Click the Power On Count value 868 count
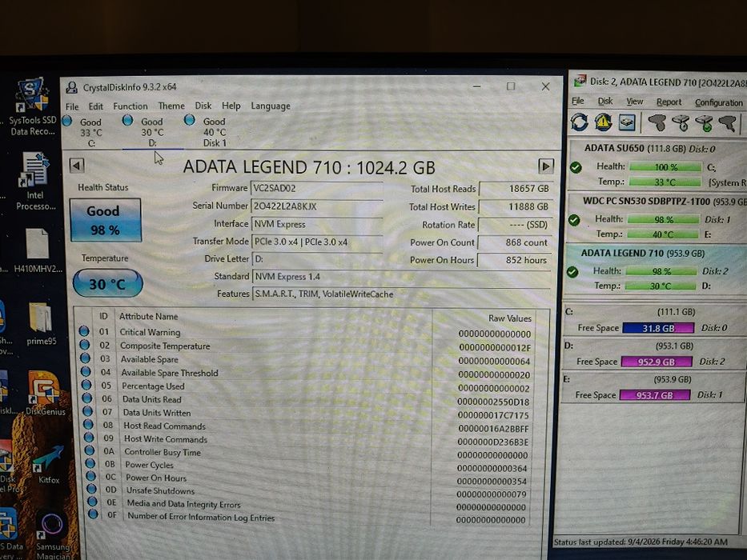Screen dimensions: 747x560 tap(515, 242)
